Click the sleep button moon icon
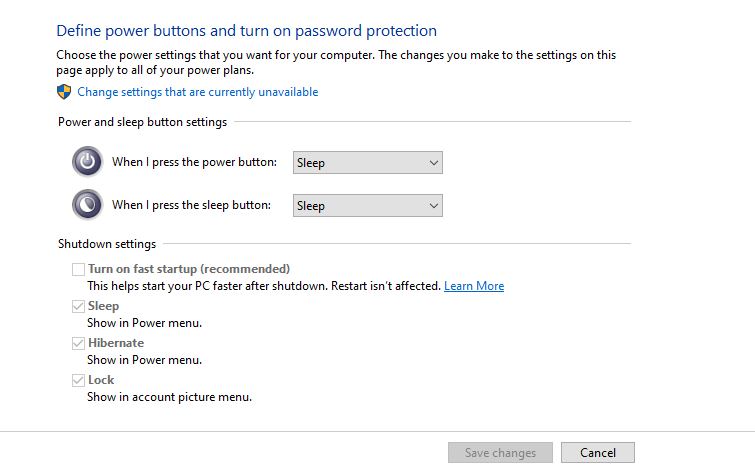 [87, 205]
